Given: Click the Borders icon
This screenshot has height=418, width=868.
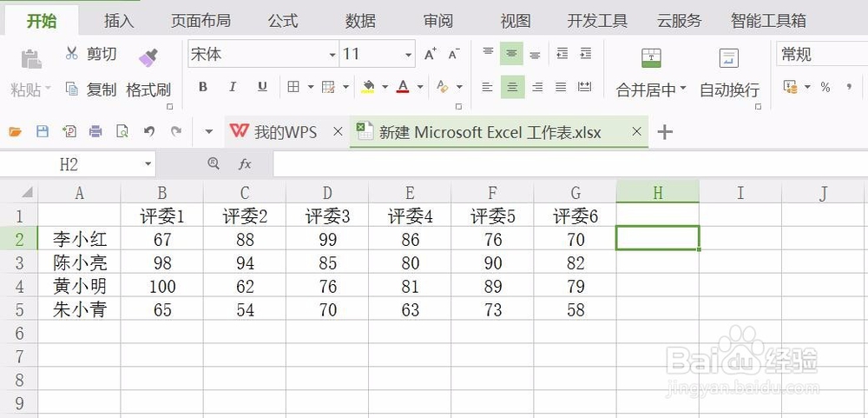Looking at the screenshot, I should (293, 87).
